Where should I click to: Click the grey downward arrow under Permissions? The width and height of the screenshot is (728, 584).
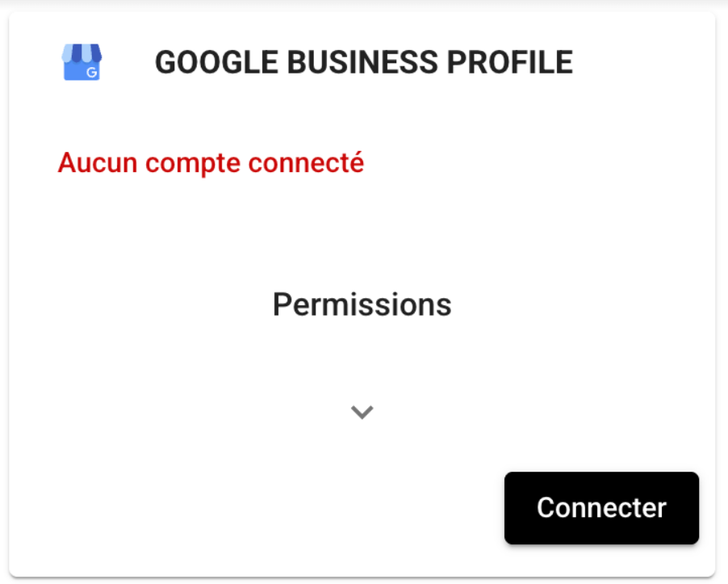point(362,413)
